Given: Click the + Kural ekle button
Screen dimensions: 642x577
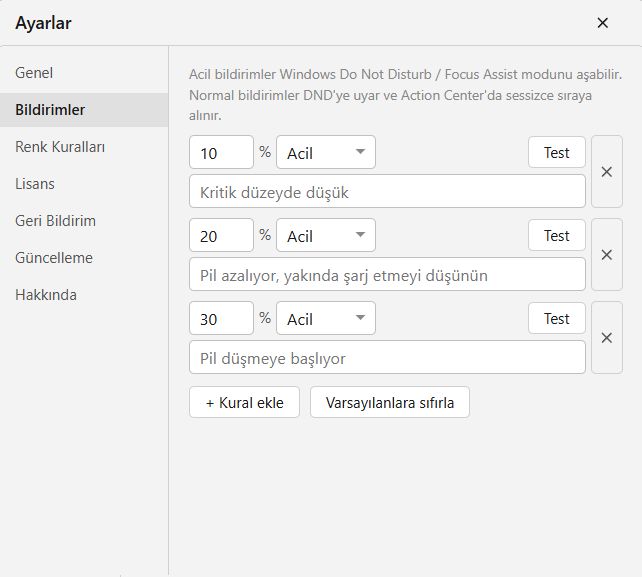Looking at the screenshot, I should (x=244, y=402).
